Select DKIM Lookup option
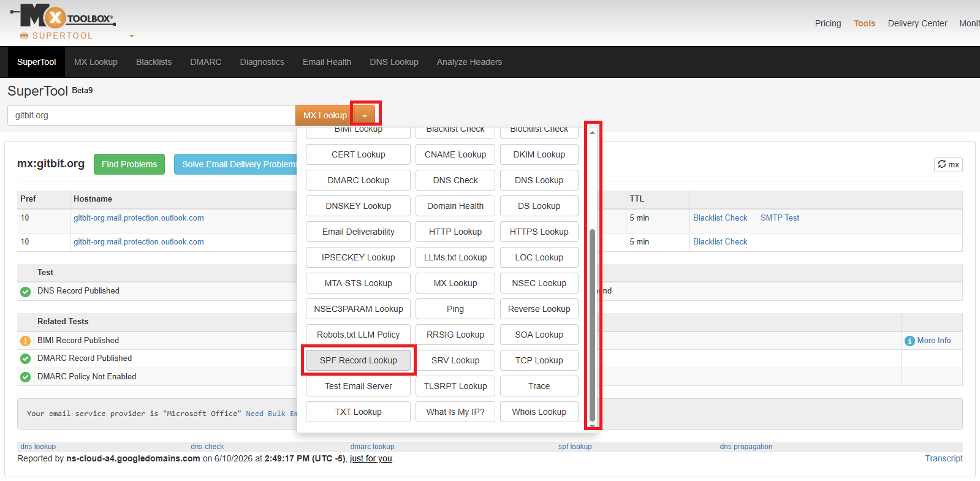The width and height of the screenshot is (980, 481). [x=539, y=154]
